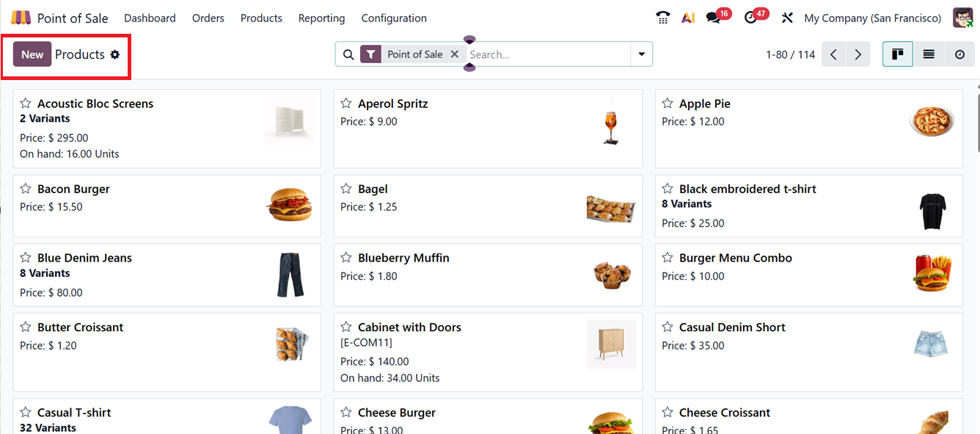Click the Search input field
The image size is (980, 434).
click(x=546, y=54)
